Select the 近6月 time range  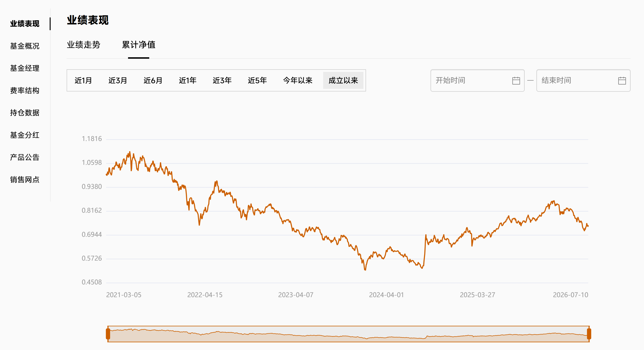coord(153,80)
